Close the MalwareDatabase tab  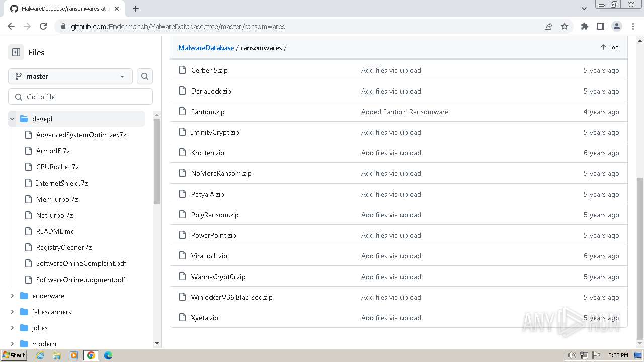(117, 9)
